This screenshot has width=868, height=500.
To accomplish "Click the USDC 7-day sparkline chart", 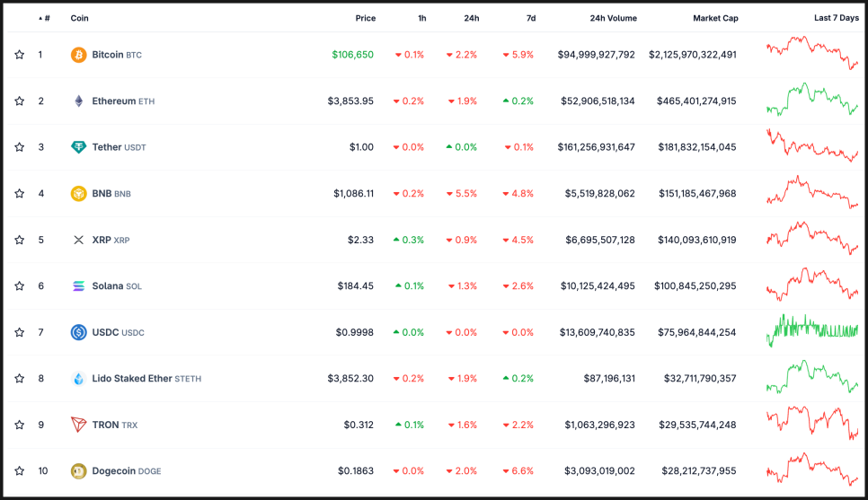I will (812, 330).
